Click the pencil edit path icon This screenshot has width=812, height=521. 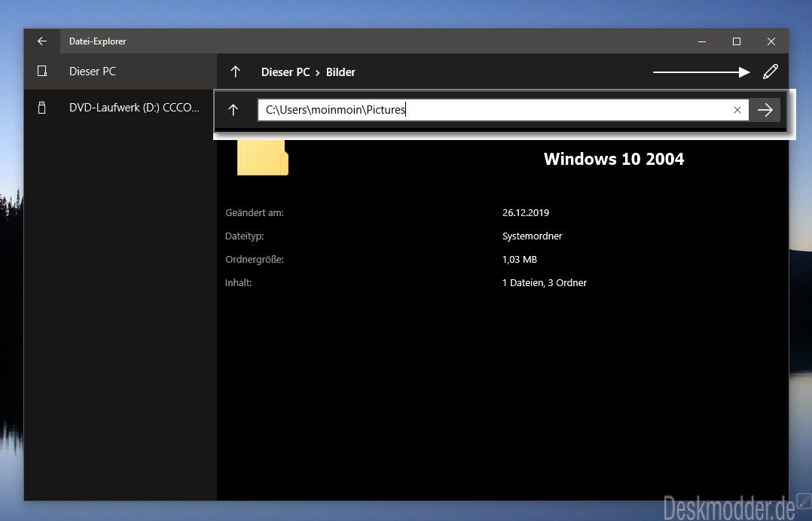[771, 72]
